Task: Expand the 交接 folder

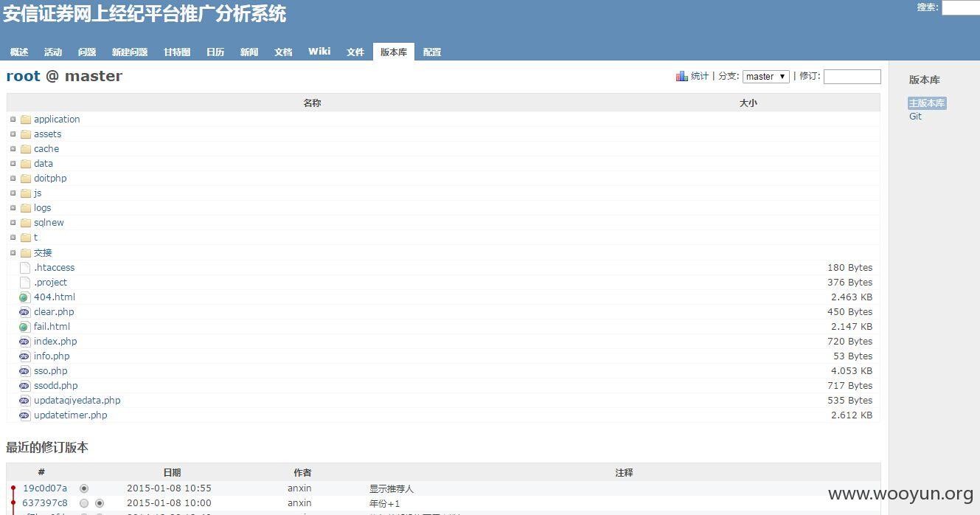Action: click(13, 252)
